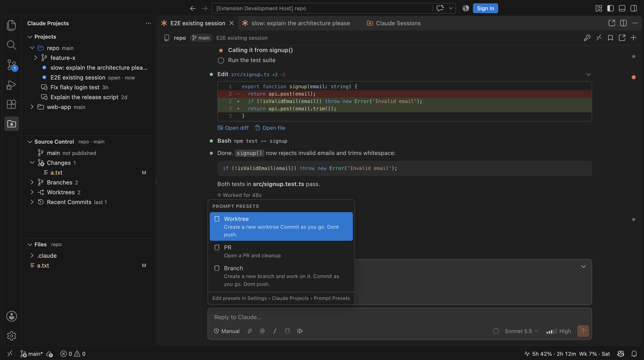Open the 'Fix flaky login test' session
The image size is (644, 360).
[75, 88]
